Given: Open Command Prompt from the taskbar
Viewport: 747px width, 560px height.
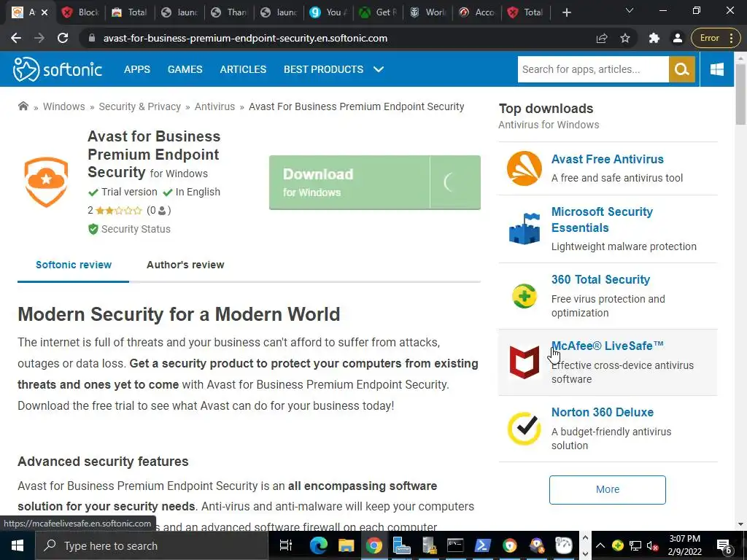Looking at the screenshot, I should (x=455, y=545).
